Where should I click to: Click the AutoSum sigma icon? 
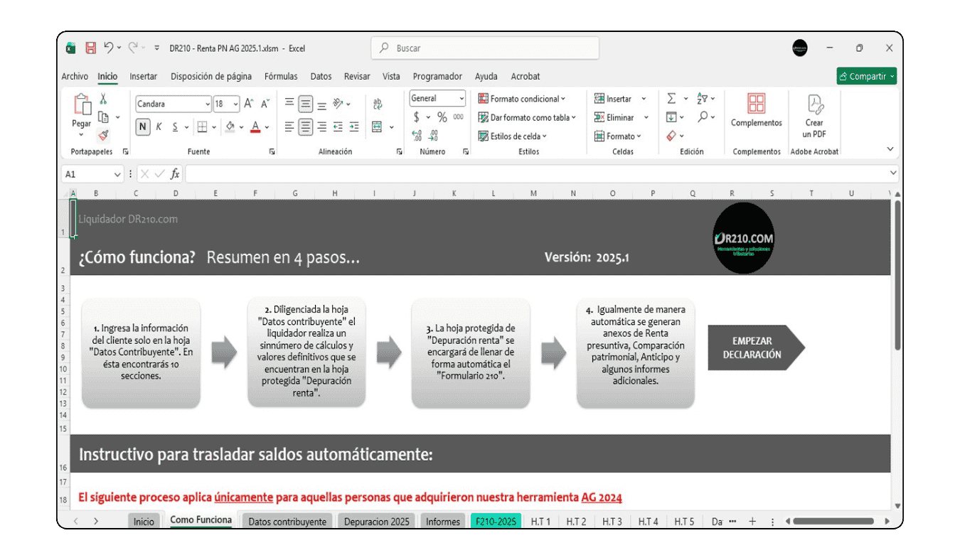[x=671, y=99]
